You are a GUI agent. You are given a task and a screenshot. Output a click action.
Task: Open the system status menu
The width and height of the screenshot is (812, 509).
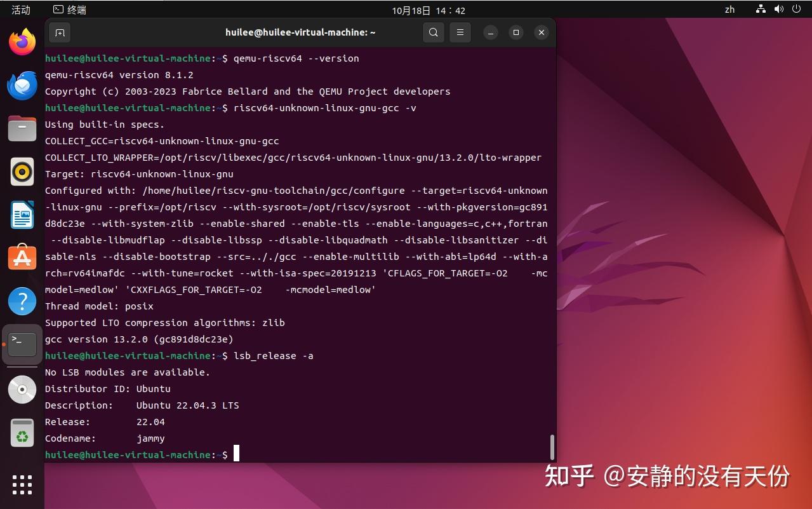778,10
